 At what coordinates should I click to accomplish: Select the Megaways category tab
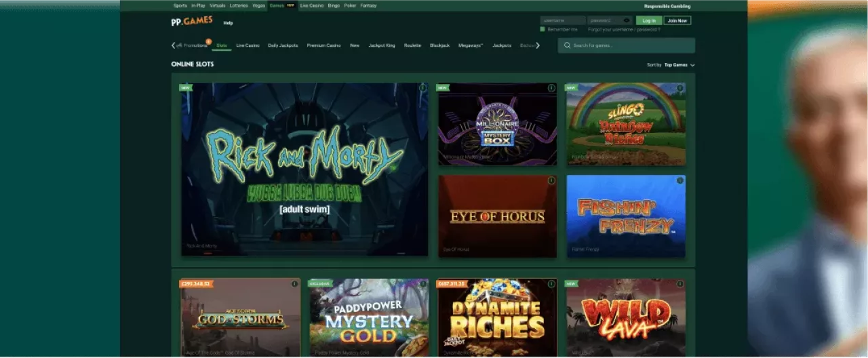coord(471,45)
